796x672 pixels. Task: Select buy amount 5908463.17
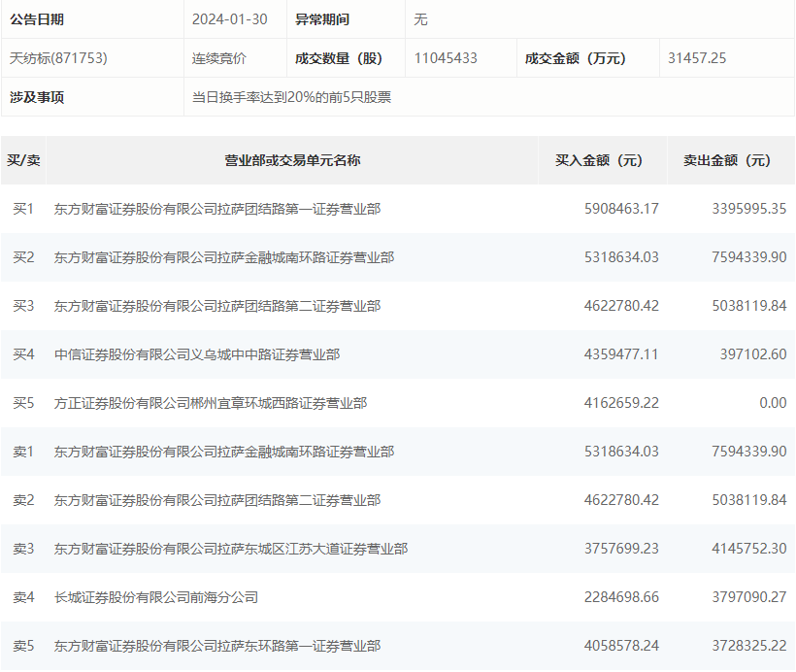click(621, 209)
